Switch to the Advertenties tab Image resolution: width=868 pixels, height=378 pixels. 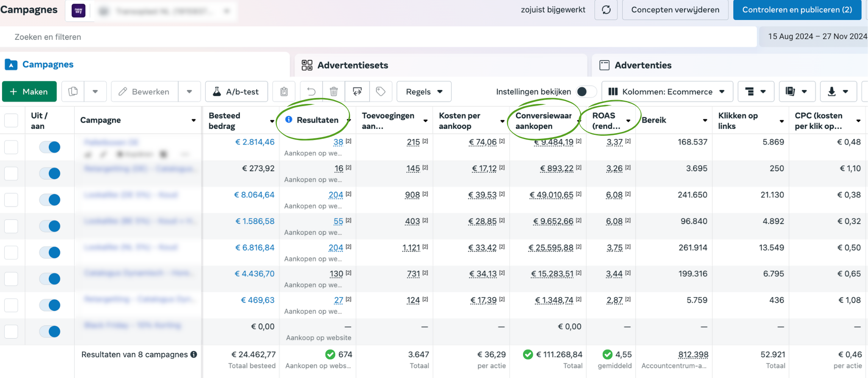(x=643, y=65)
